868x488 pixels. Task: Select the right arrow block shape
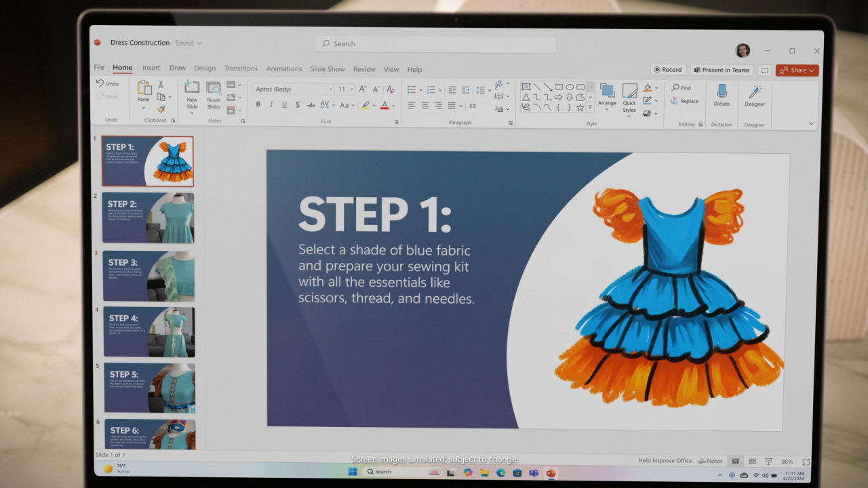click(x=559, y=97)
